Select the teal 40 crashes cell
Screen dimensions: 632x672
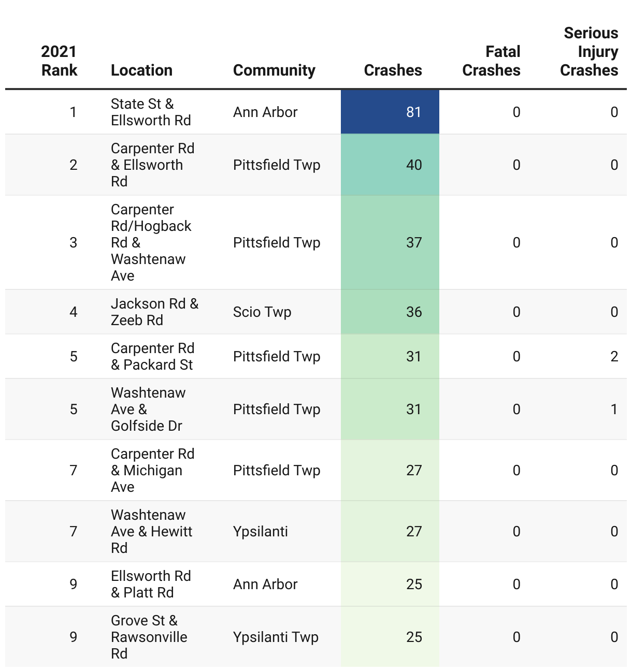click(x=390, y=165)
